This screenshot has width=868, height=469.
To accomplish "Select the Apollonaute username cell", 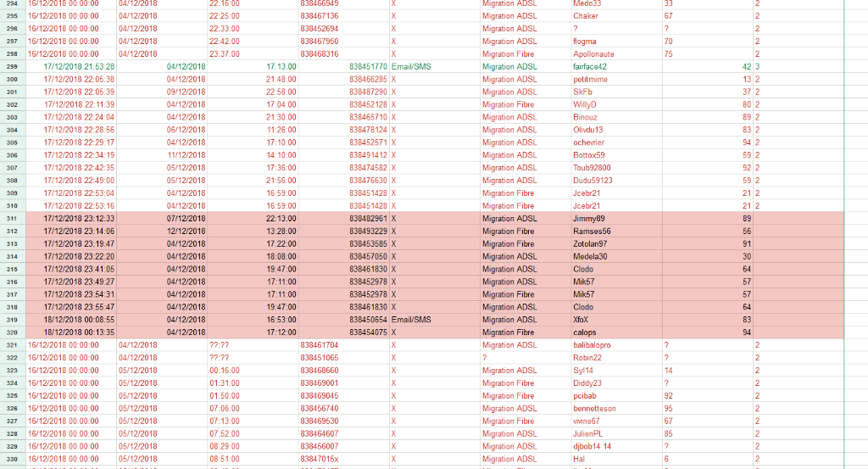I will pyautogui.click(x=593, y=53).
